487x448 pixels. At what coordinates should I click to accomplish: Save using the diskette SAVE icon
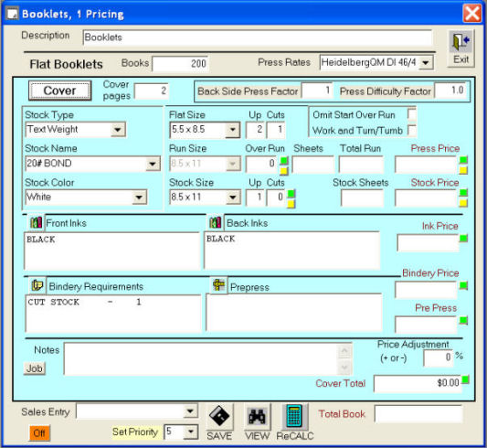(219, 416)
